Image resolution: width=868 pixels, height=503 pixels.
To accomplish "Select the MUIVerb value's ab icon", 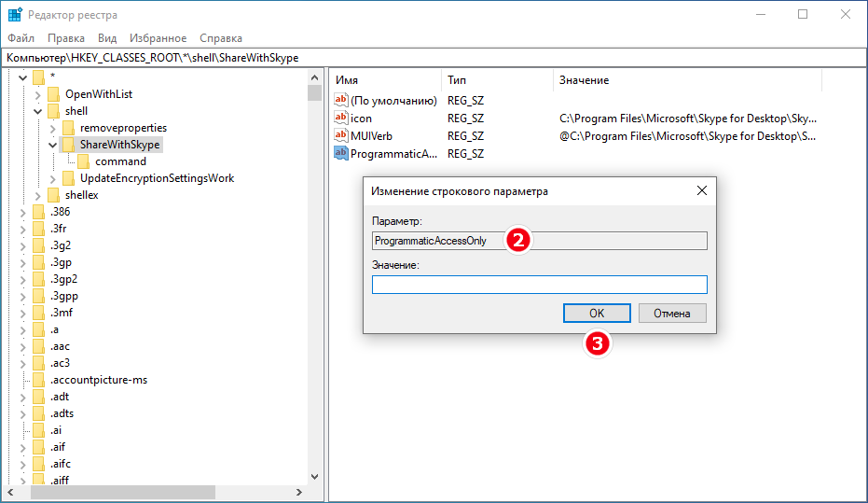I will point(341,135).
